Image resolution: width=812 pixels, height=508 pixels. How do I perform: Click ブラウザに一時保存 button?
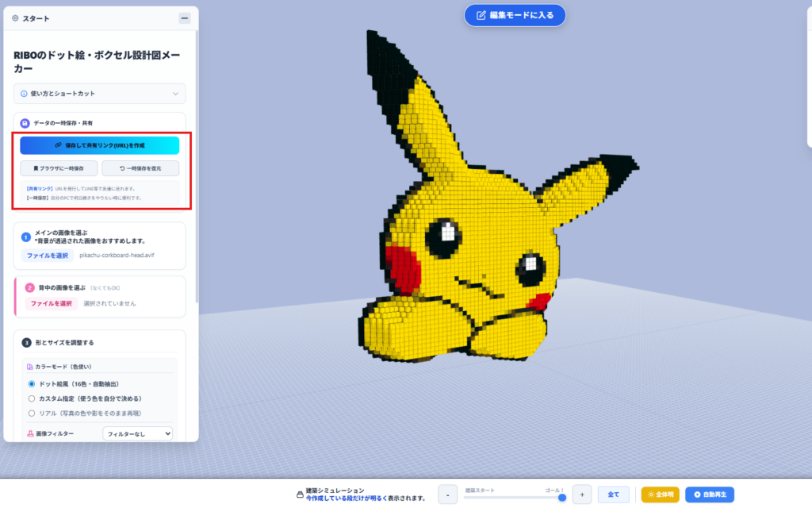click(59, 168)
